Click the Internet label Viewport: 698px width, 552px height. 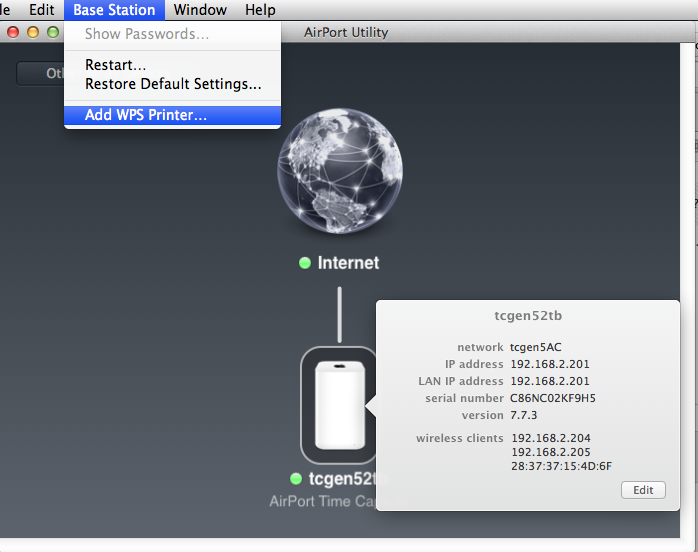coord(348,263)
